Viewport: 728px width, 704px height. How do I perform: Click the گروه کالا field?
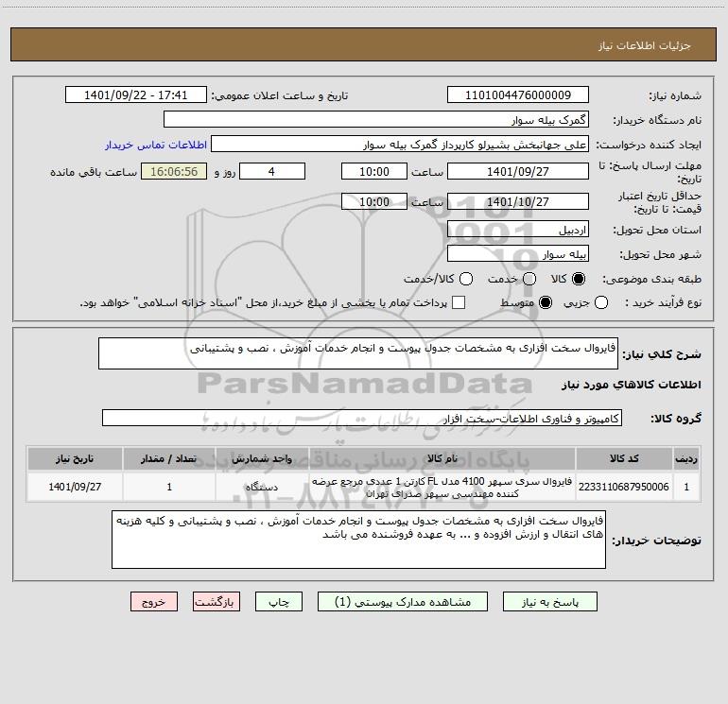[x=362, y=418]
